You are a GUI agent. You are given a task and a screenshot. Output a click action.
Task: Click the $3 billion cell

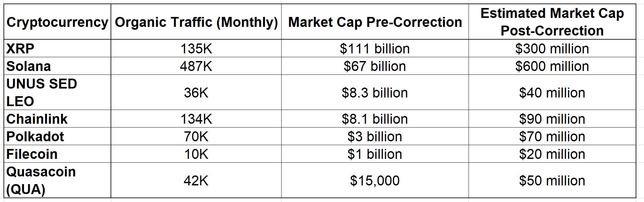pyautogui.click(x=375, y=136)
